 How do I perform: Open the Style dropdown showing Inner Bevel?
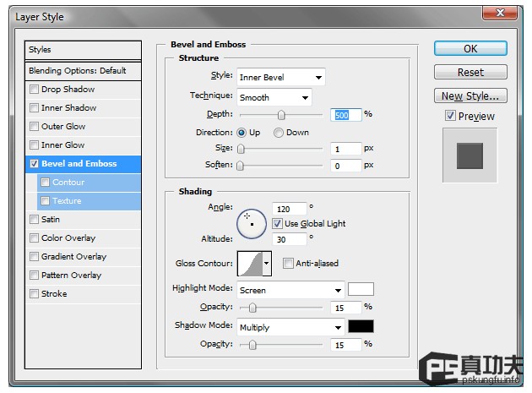(x=281, y=77)
